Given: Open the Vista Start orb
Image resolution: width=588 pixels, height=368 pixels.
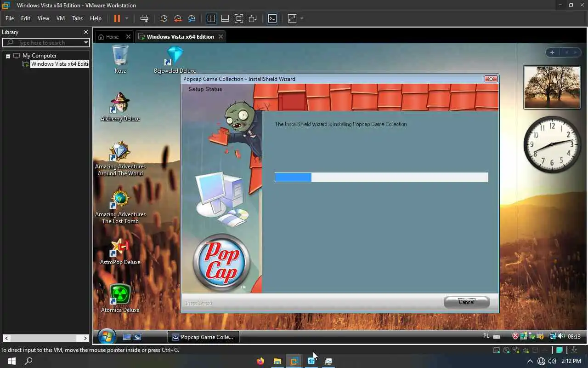Looking at the screenshot, I should tap(107, 337).
